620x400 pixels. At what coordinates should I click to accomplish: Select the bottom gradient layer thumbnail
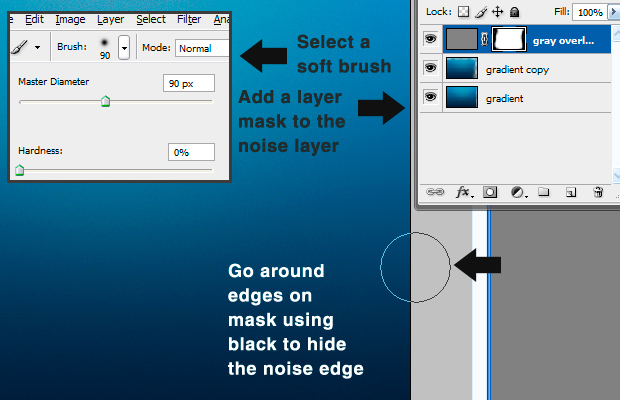tap(461, 97)
